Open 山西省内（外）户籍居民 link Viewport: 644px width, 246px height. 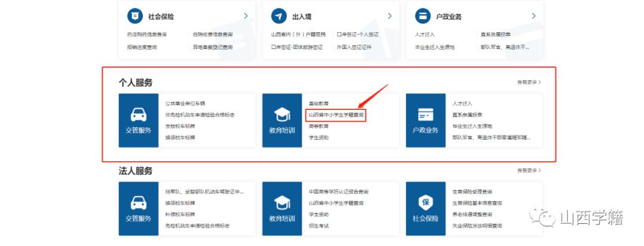298,35
